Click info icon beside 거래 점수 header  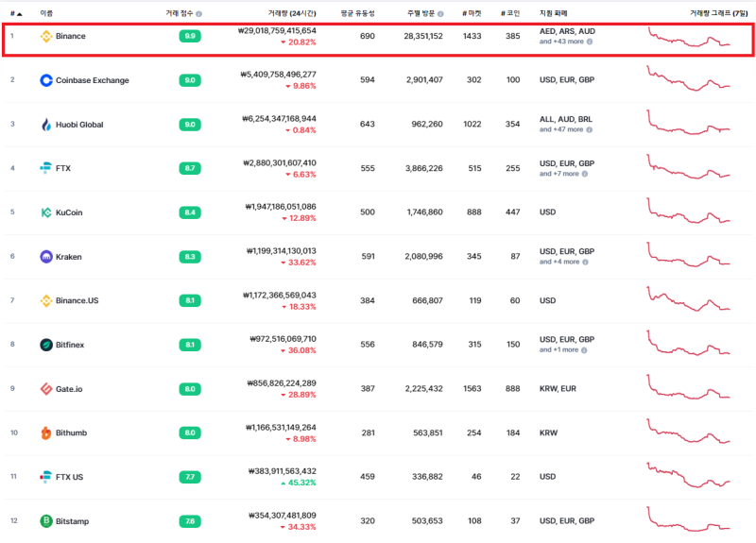tap(199, 14)
